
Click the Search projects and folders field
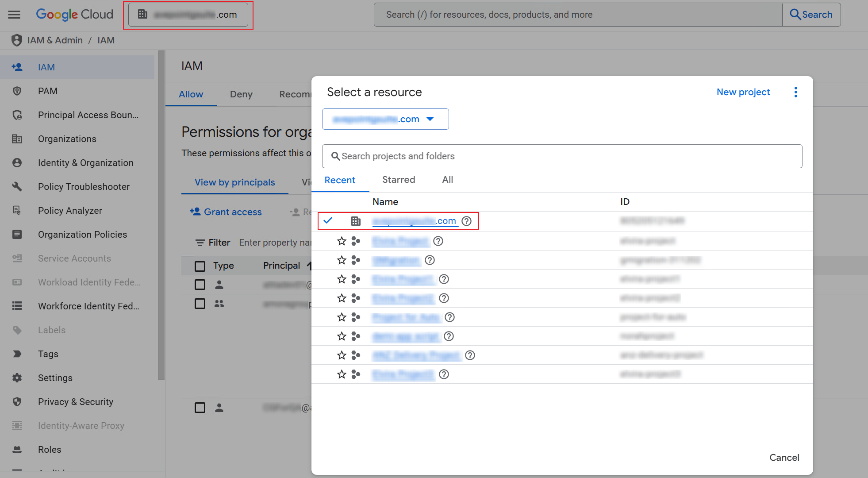pyautogui.click(x=562, y=156)
